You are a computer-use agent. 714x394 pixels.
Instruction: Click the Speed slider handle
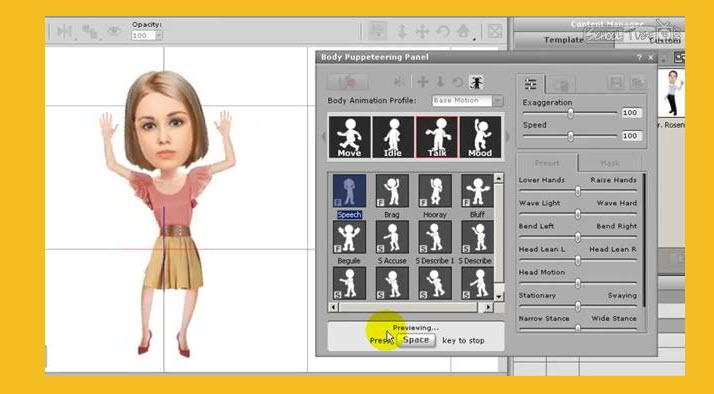point(571,136)
